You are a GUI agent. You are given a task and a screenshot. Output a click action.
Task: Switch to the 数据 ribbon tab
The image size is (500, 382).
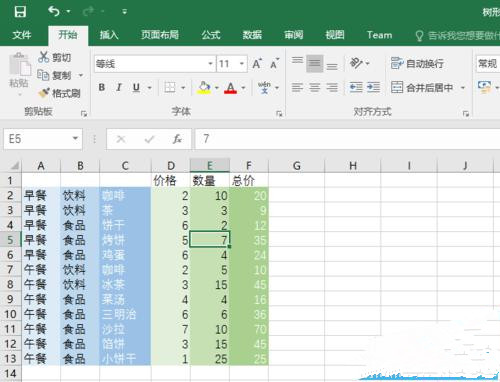click(252, 35)
